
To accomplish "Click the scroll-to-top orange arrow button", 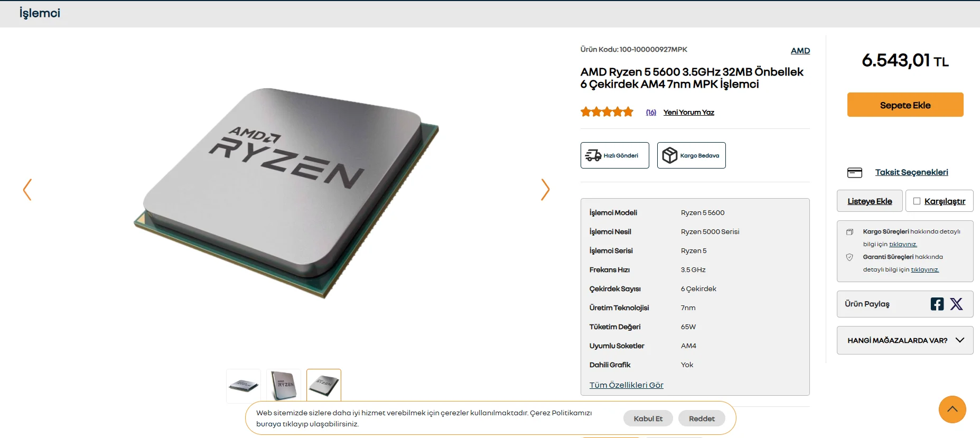I will (953, 409).
